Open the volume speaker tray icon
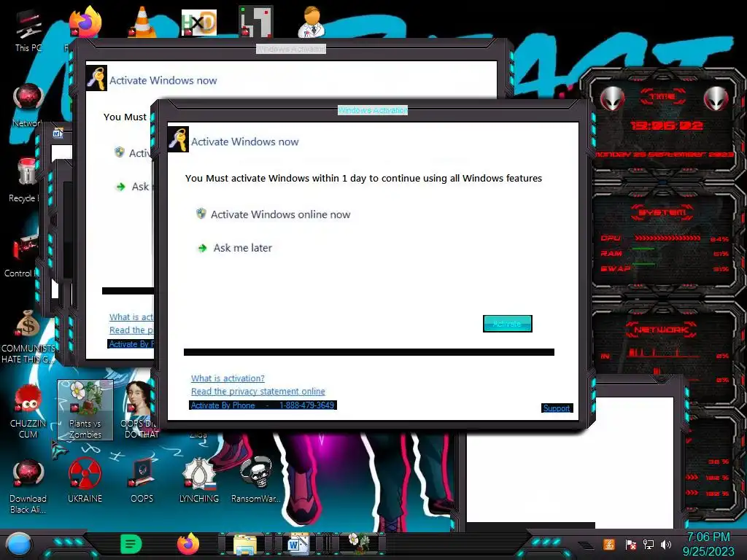This screenshot has width=747, height=560. point(666,544)
